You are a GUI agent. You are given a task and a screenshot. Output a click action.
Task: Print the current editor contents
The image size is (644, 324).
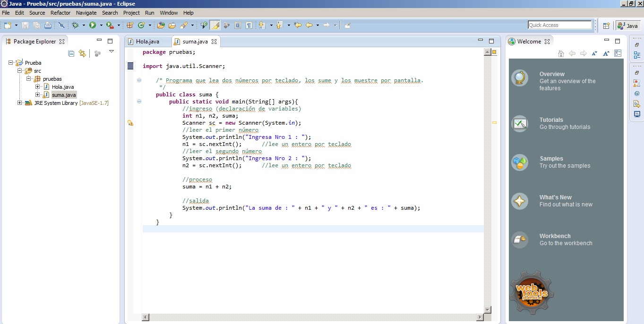48,25
